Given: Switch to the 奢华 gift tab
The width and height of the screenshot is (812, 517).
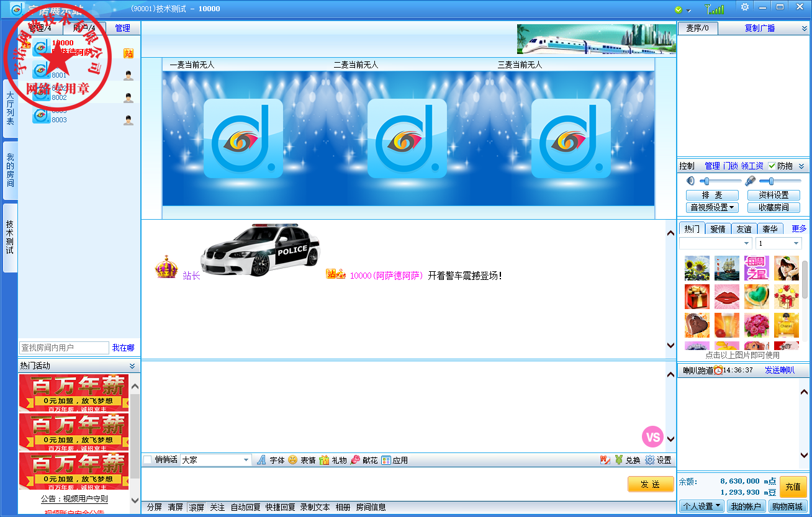Looking at the screenshot, I should pyautogui.click(x=770, y=228).
